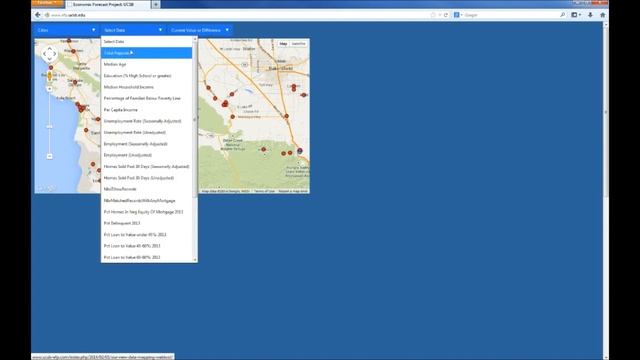This screenshot has width=640, height=360.
Task: Select Employment (Unadjusted) option
Action: tap(147, 155)
